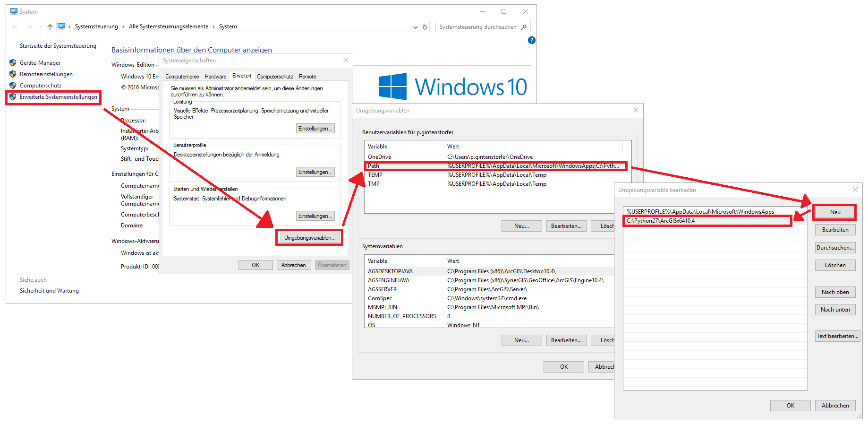Click the magnifier icon in the search box

[x=524, y=27]
